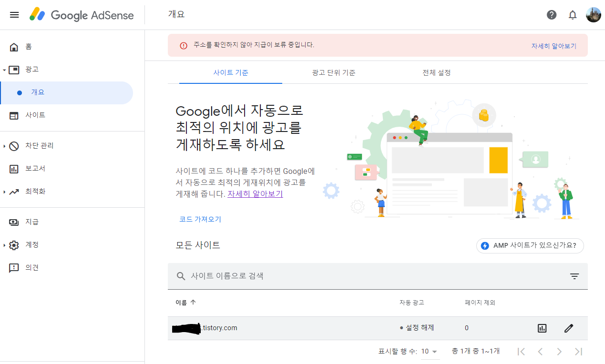Viewport: 605px width, 364px height.
Task: Click the 지급 payments icon in sidebar
Action: (14, 222)
